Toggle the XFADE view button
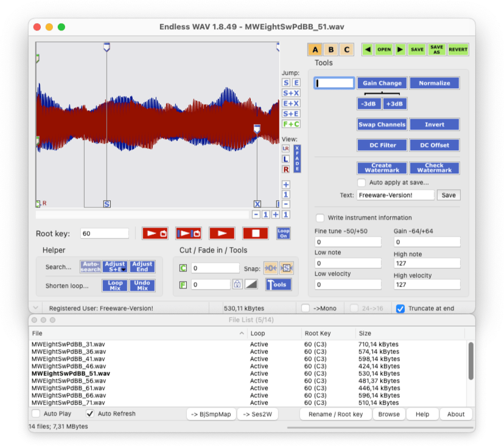This screenshot has width=504, height=446. tap(297, 159)
